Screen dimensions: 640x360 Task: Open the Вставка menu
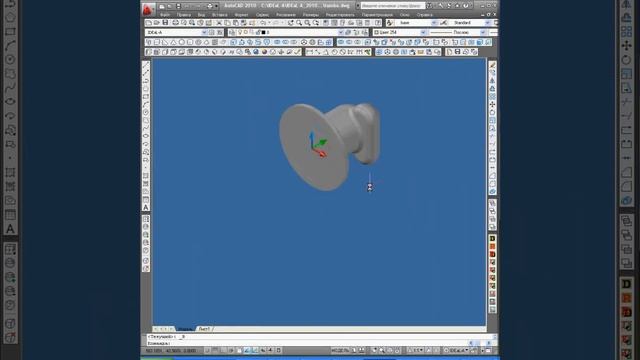[x=220, y=15]
